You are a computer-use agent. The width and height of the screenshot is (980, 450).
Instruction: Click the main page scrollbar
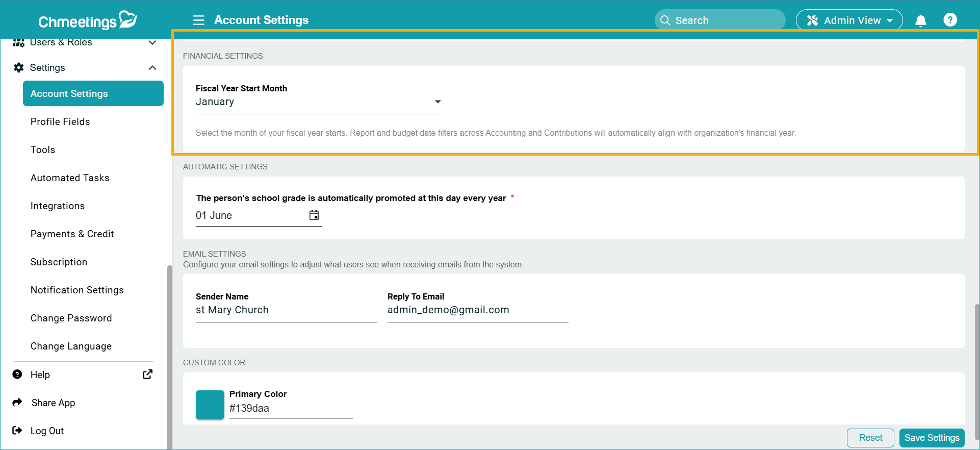coord(977,372)
